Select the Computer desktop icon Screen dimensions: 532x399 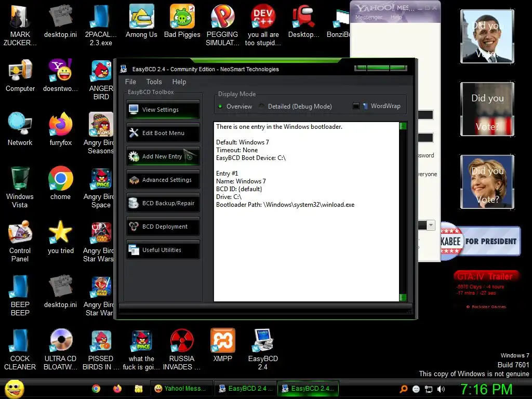[20, 75]
